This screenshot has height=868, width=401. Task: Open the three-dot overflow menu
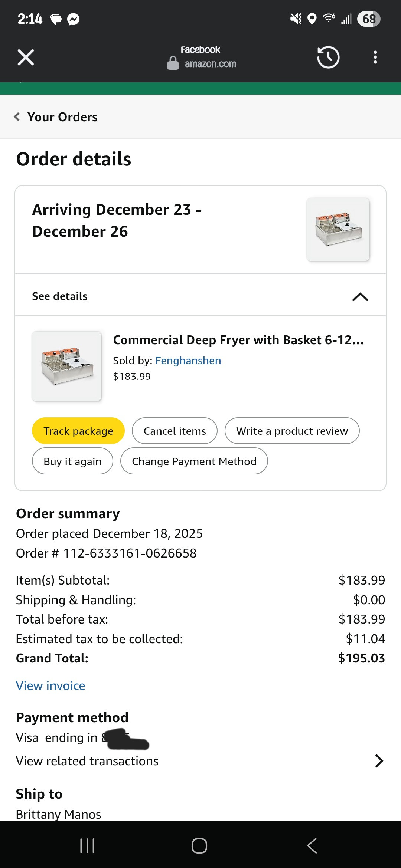coord(375,57)
